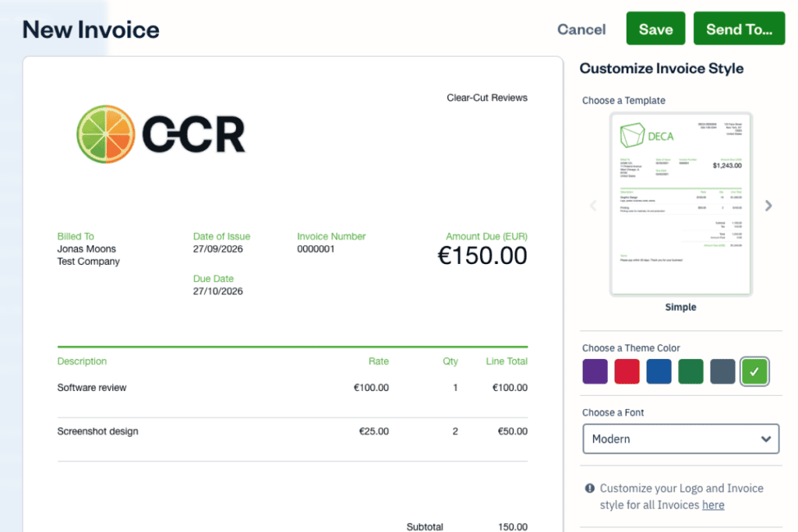Click the Test Company client line
The image size is (798, 532).
(89, 262)
